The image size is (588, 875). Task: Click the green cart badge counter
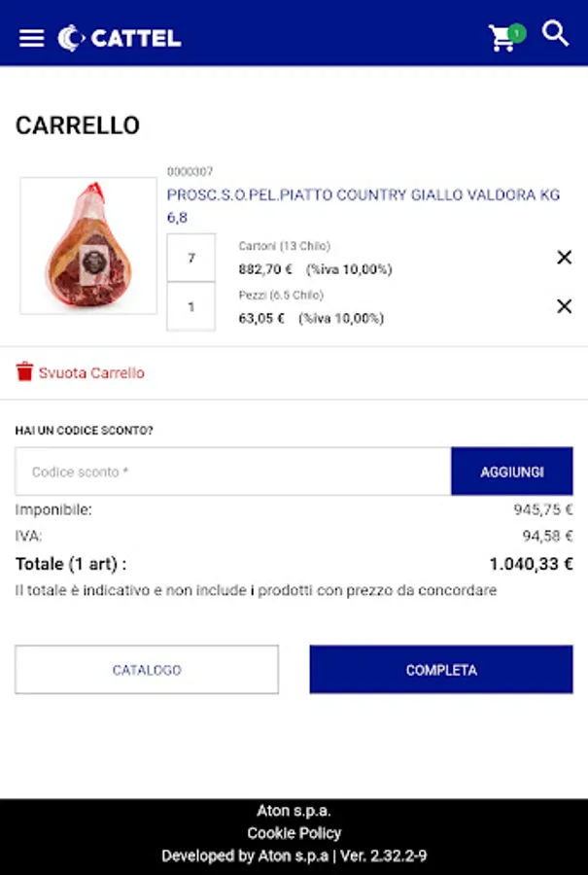tap(517, 33)
